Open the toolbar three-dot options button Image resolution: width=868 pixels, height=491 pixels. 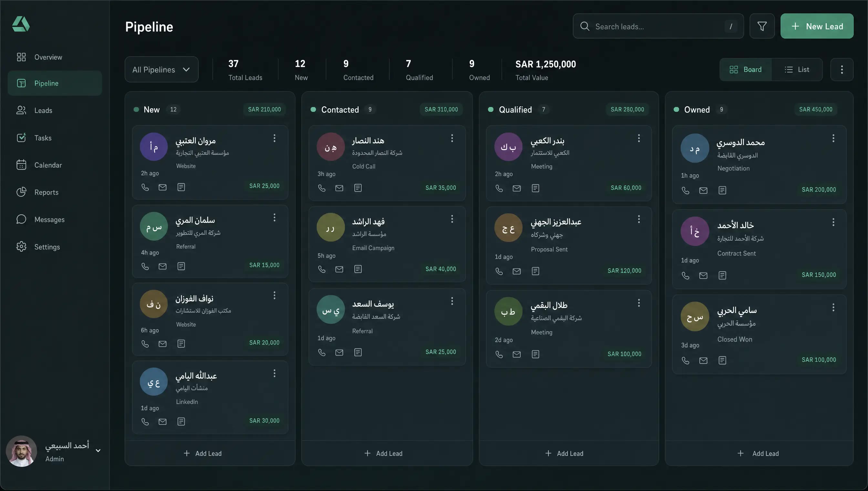(x=842, y=69)
